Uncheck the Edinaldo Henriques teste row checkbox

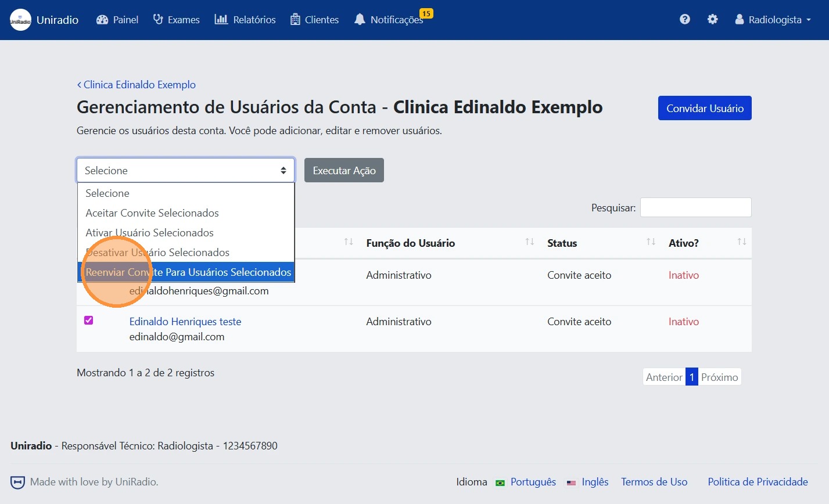89,321
